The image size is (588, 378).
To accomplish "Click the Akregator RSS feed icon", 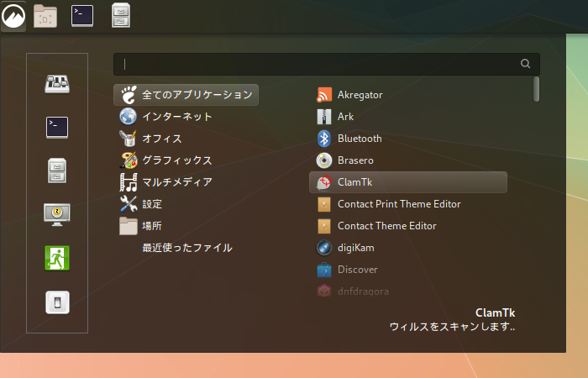I will click(x=324, y=95).
